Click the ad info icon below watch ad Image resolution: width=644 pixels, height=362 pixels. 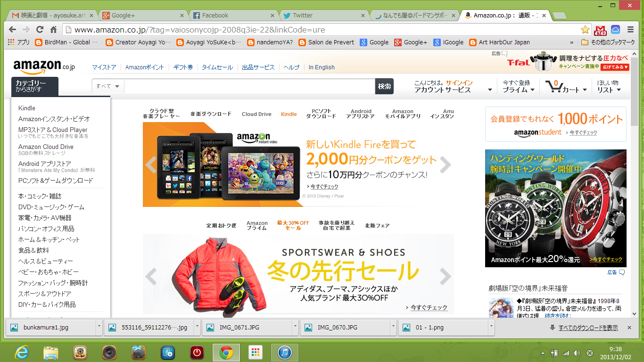coord(622,272)
